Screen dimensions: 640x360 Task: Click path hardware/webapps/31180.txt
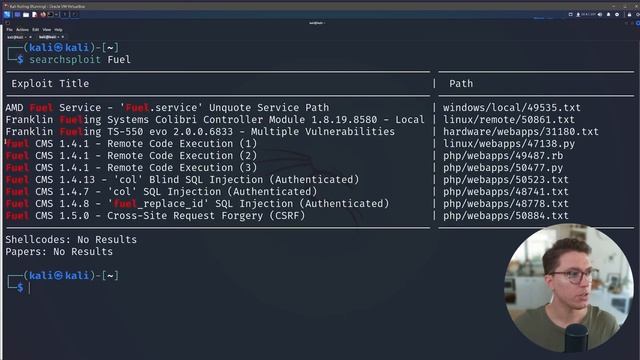tap(521, 132)
